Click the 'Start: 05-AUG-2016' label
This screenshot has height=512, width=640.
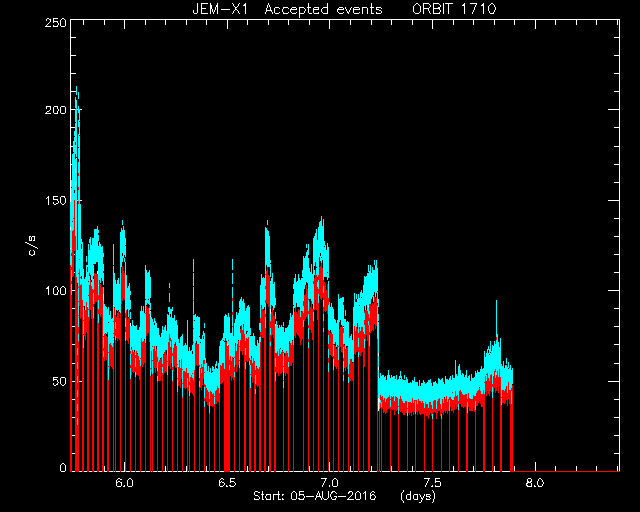[314, 496]
